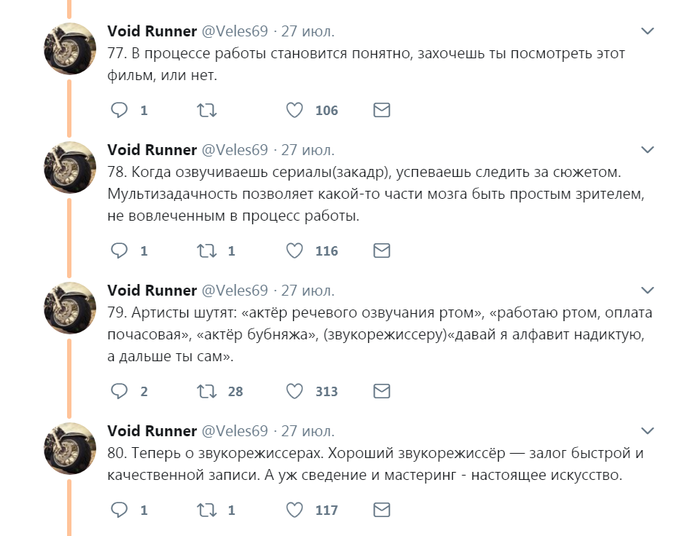Image resolution: width=700 pixels, height=536 pixels.
Task: Retweet tweet number 78
Action: (206, 251)
